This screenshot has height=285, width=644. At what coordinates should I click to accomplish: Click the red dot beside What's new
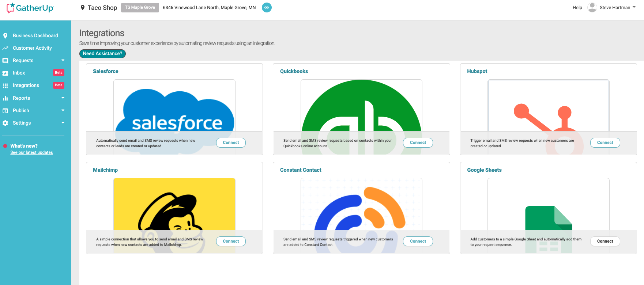point(5,146)
